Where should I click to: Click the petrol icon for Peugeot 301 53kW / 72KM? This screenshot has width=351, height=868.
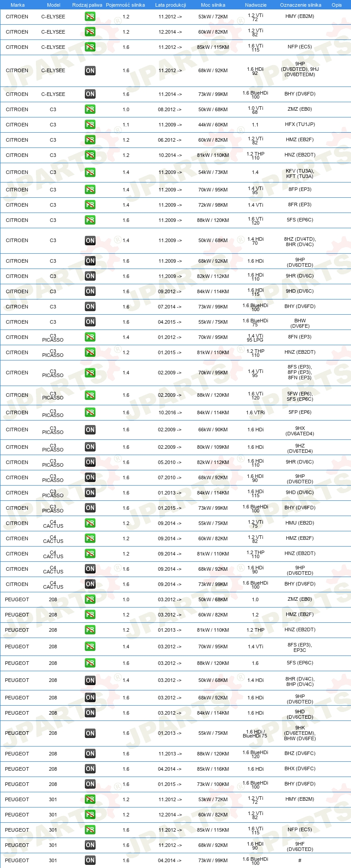tap(90, 799)
